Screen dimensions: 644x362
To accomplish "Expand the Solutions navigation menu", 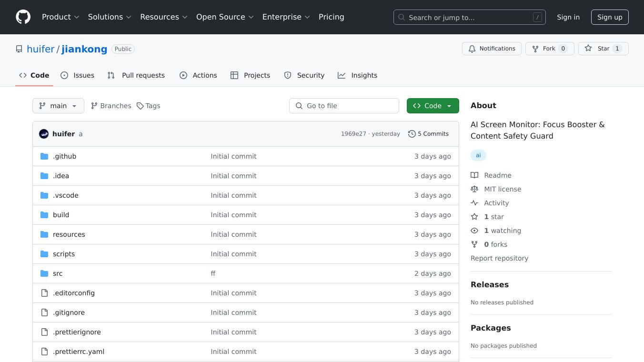I will (x=109, y=17).
